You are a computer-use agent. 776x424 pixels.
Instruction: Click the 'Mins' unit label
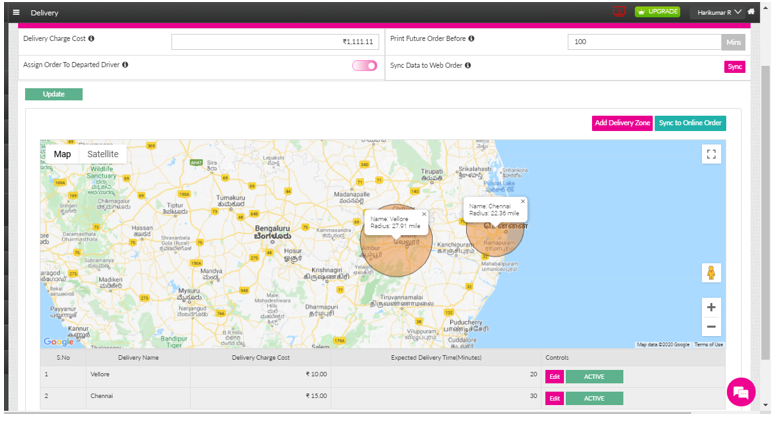(x=733, y=42)
